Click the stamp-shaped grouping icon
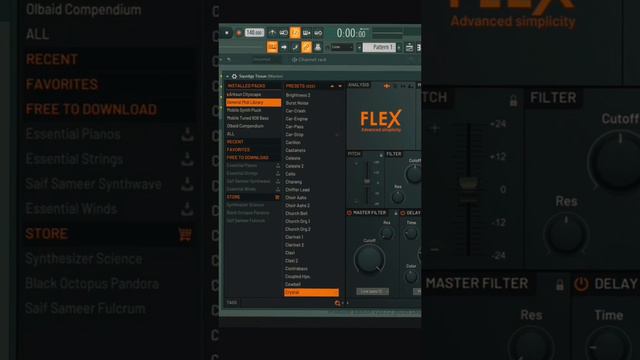 tap(318, 47)
